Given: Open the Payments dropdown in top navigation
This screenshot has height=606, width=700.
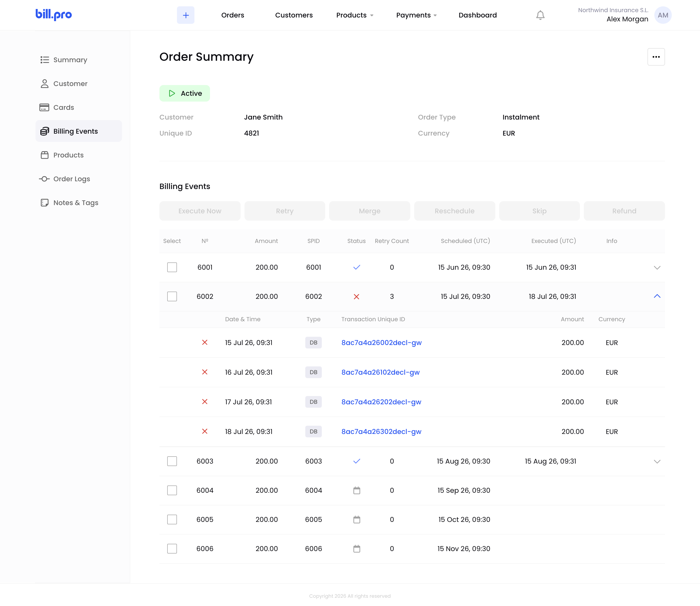Looking at the screenshot, I should [417, 15].
